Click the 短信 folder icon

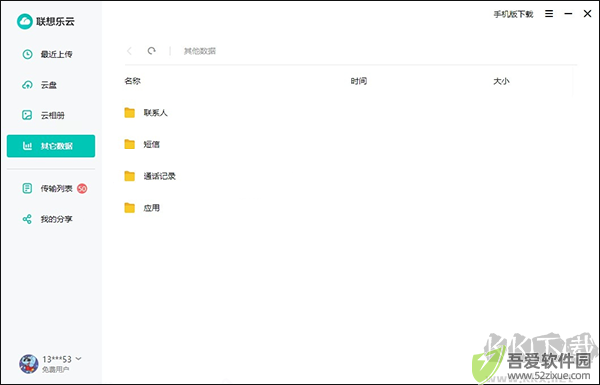[130, 144]
